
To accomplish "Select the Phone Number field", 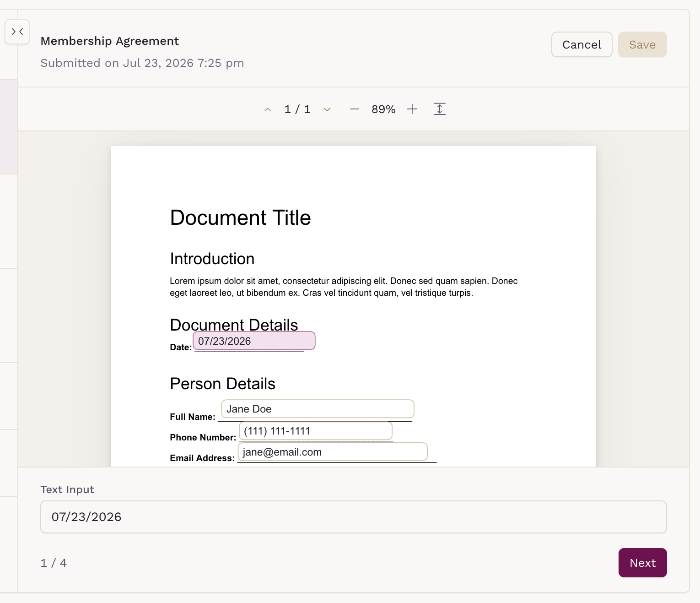I will point(316,431).
